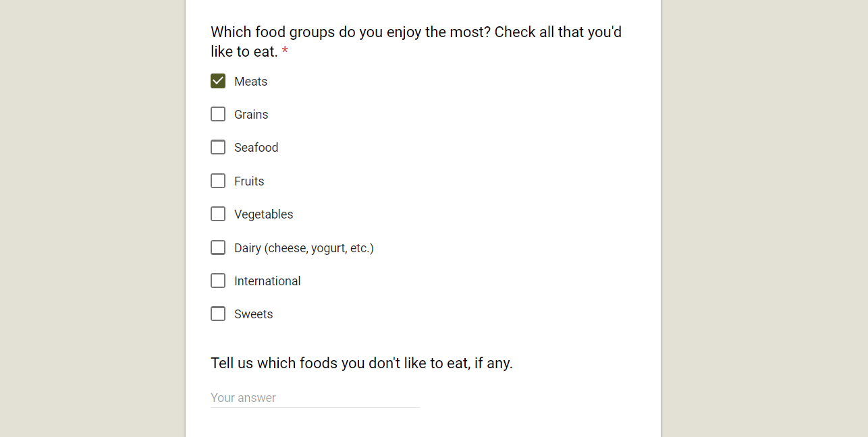The image size is (868, 437).
Task: Click the red required asterisk
Action: click(285, 52)
